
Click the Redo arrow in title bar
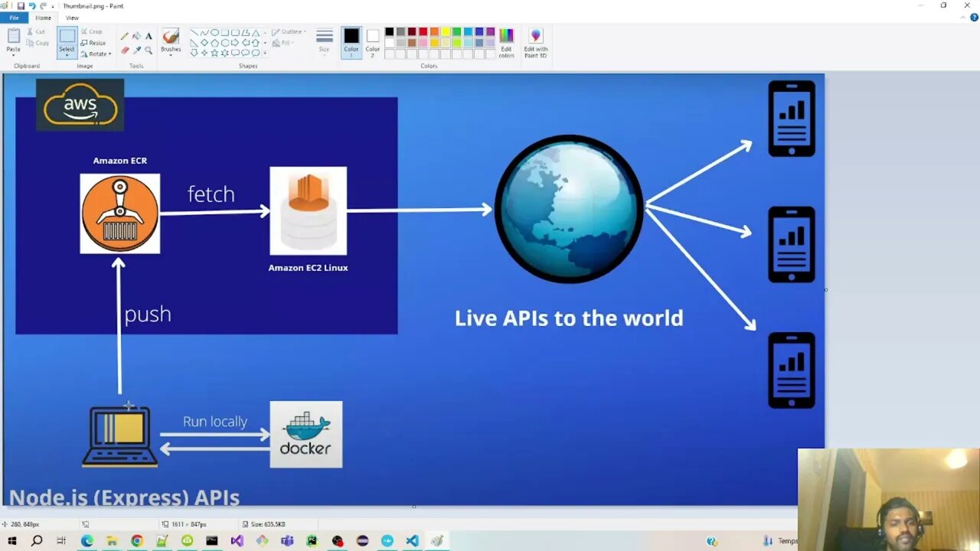tap(43, 5)
